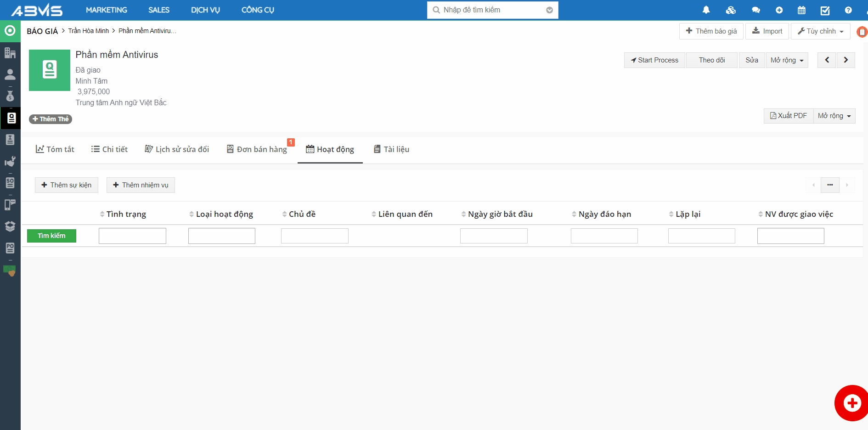Open the search box dropdown arrow

549,10
